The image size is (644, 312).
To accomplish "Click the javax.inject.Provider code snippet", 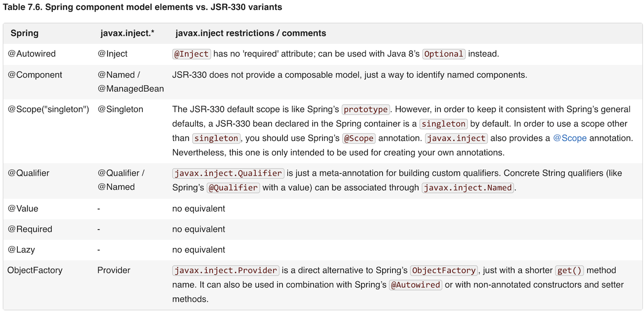I will (226, 270).
